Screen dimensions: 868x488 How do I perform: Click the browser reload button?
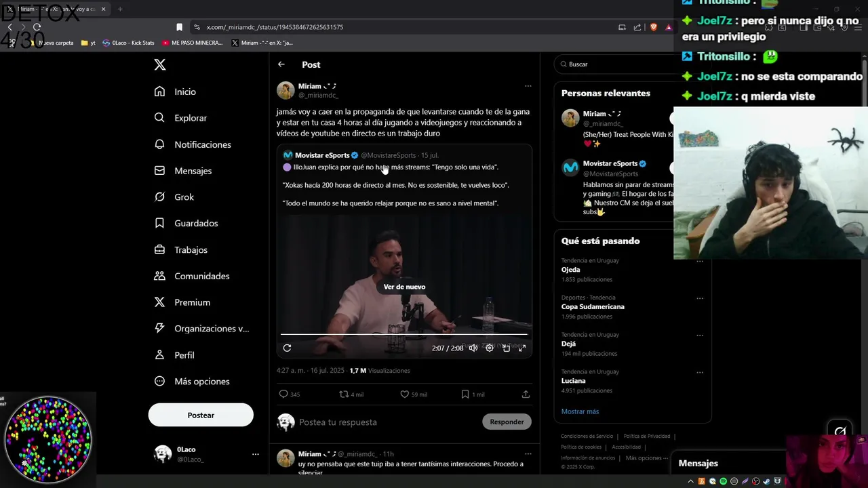(x=37, y=27)
